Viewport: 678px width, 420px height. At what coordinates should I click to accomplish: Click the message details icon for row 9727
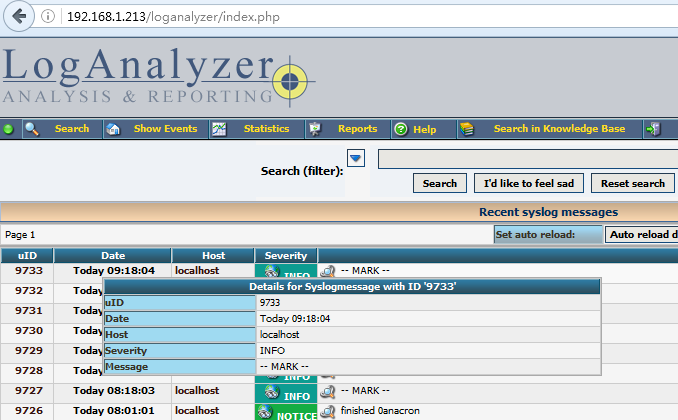click(x=328, y=391)
